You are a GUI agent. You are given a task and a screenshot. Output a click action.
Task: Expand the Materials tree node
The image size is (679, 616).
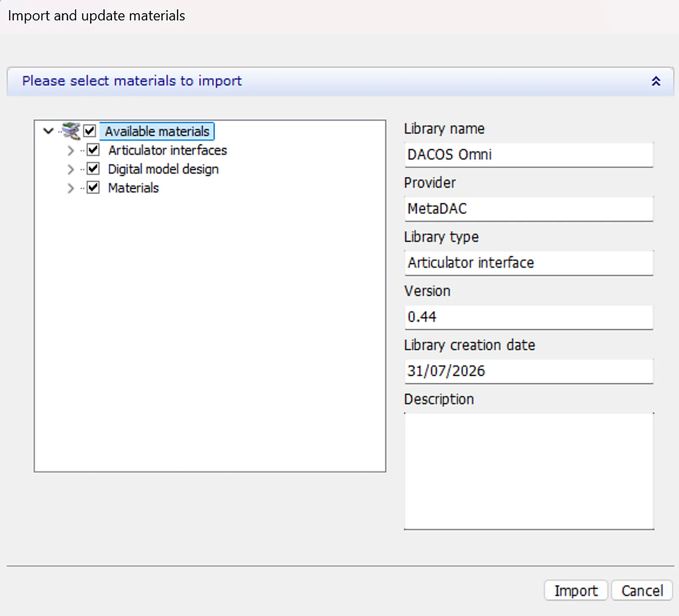70,188
